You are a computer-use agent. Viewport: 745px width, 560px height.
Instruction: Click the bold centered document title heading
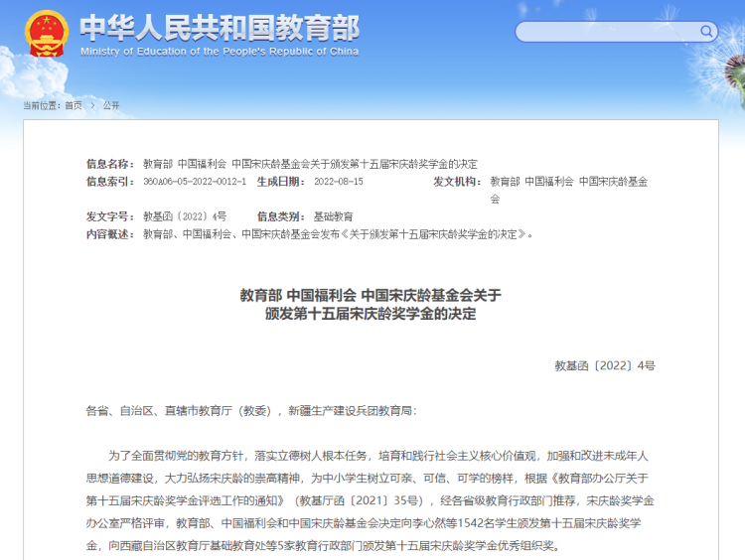[371, 304]
